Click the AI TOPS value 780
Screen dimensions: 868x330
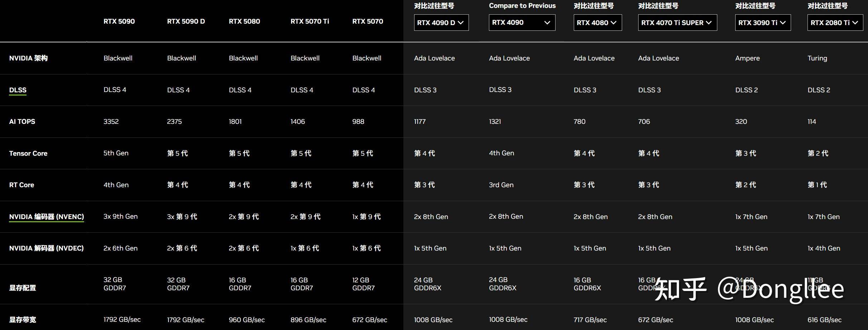(x=580, y=122)
